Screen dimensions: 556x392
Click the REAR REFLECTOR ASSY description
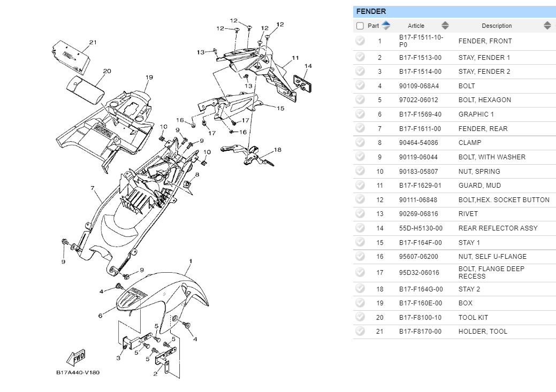[498, 228]
